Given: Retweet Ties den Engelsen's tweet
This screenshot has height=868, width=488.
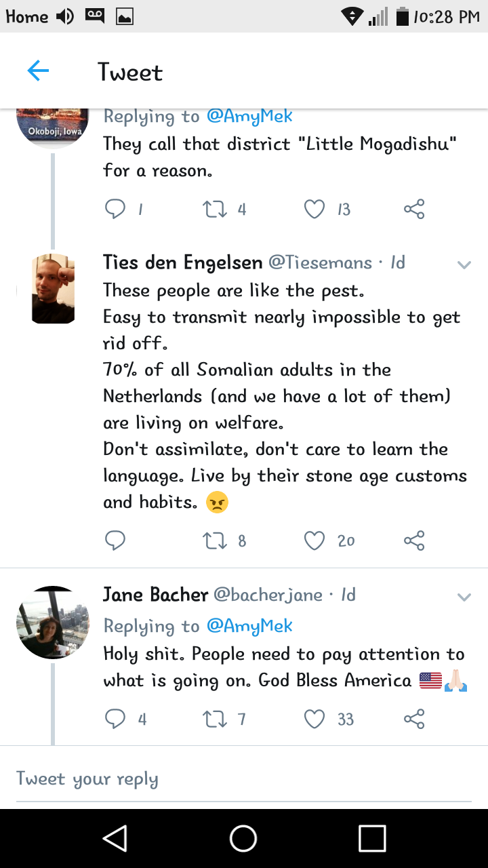Looking at the screenshot, I should pyautogui.click(x=215, y=540).
